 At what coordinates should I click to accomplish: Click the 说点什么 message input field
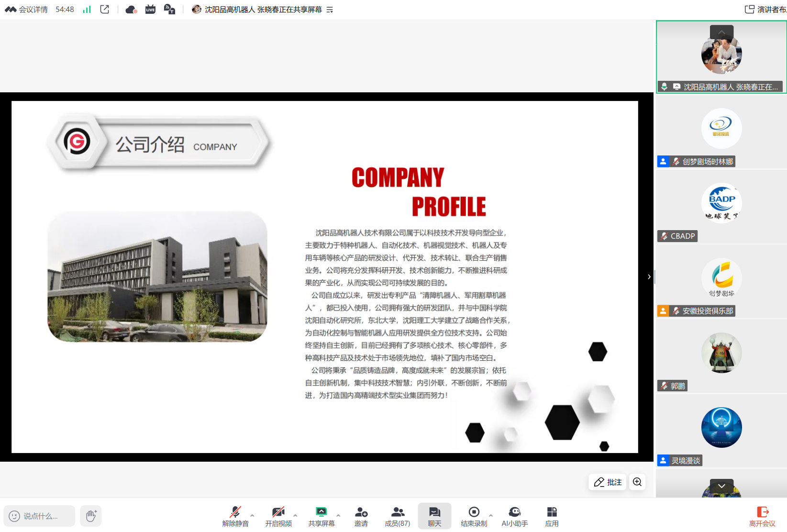pyautogui.click(x=40, y=516)
